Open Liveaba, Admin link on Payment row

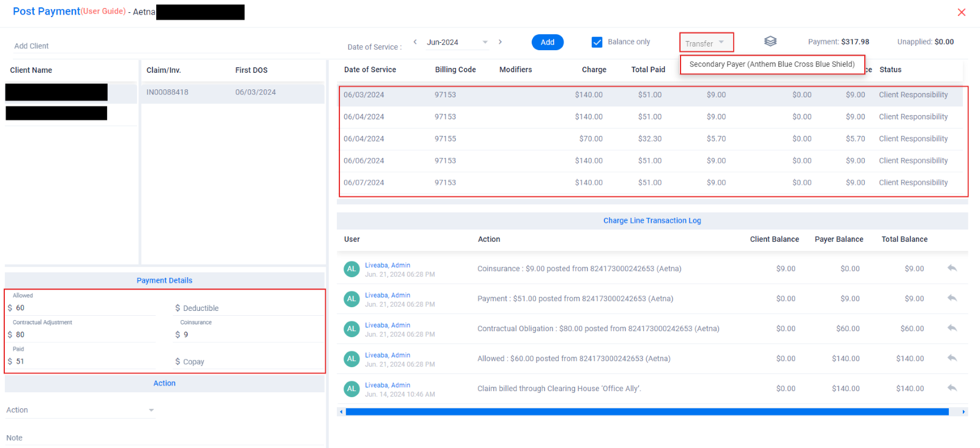[388, 295]
